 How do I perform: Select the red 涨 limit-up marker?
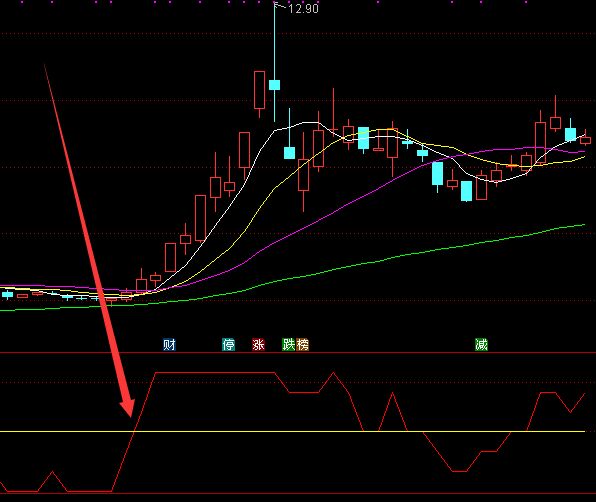click(258, 345)
